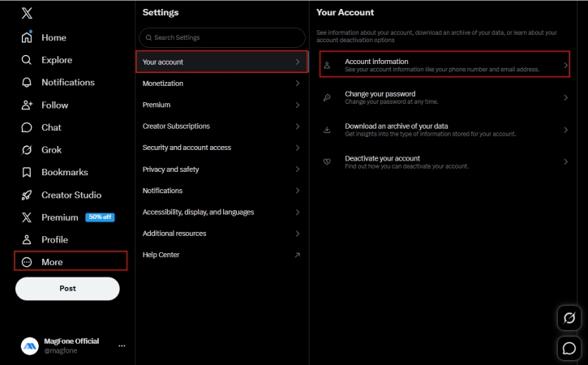Open Account information option
588x365 pixels.
pyautogui.click(x=444, y=65)
